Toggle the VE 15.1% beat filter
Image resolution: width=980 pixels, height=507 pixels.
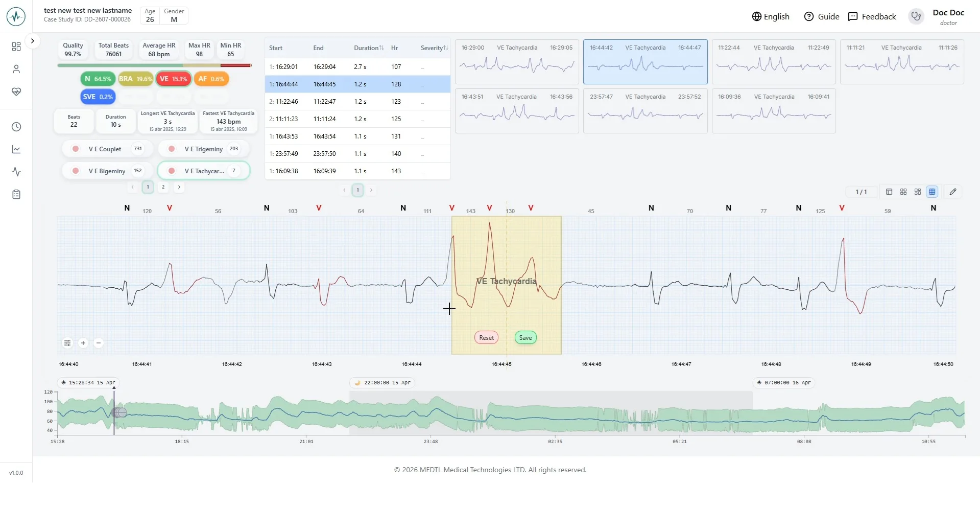(x=174, y=79)
